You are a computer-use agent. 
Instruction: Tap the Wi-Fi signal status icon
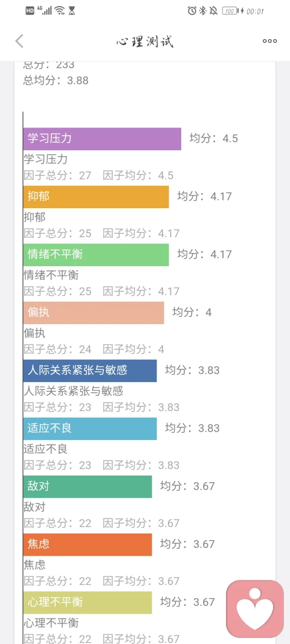(60, 11)
